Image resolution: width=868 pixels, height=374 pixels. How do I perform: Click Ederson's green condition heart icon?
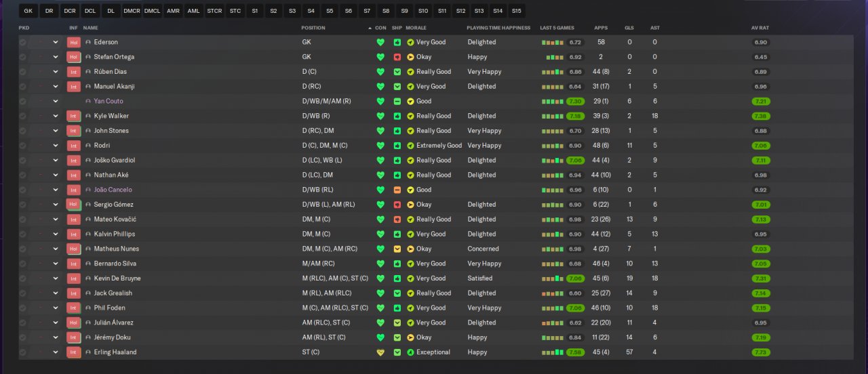tap(380, 42)
